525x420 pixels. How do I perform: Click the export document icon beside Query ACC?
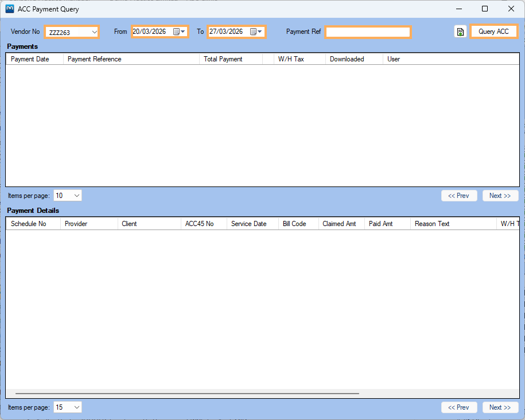(460, 32)
